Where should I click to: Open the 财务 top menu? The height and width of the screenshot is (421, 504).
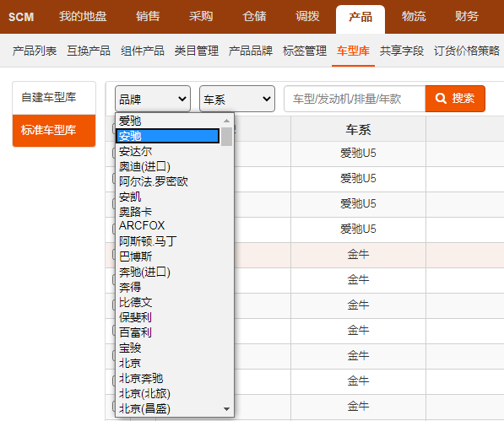pyautogui.click(x=467, y=16)
